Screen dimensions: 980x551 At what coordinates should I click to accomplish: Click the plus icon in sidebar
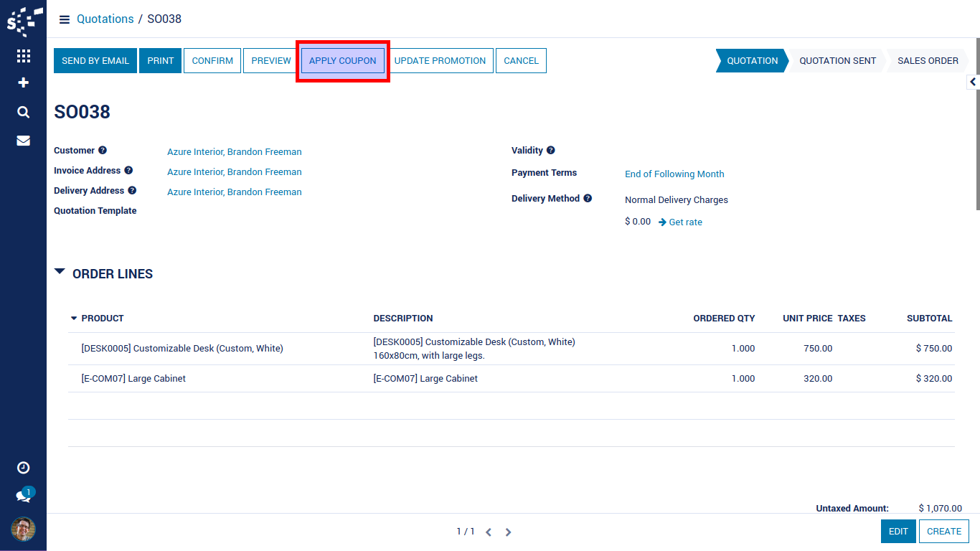click(x=23, y=83)
